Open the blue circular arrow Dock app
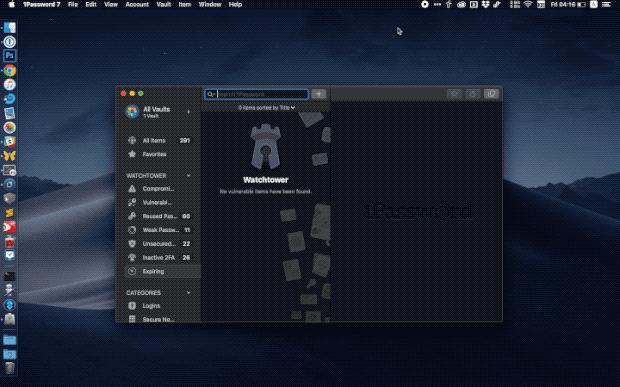The width and height of the screenshot is (620, 387). click(x=9, y=99)
